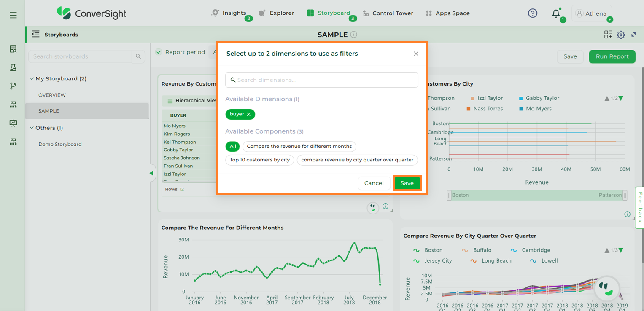
Task: Select the All components chip
Action: 233,146
